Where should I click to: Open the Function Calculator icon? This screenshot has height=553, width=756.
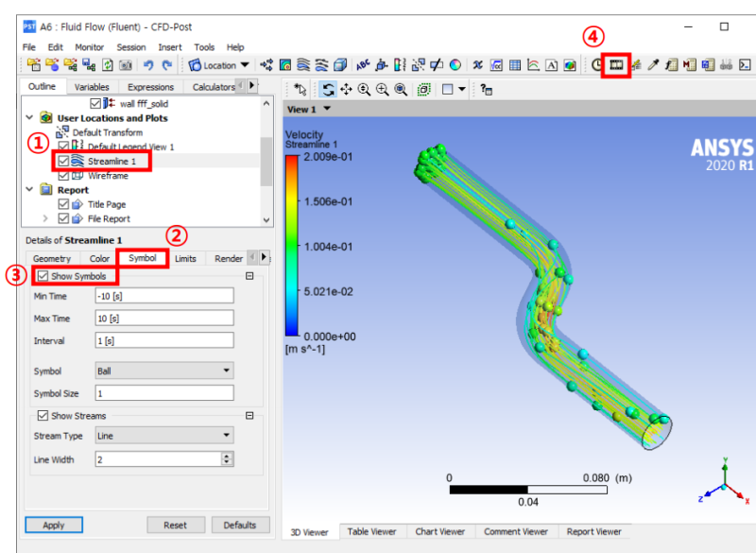point(672,64)
